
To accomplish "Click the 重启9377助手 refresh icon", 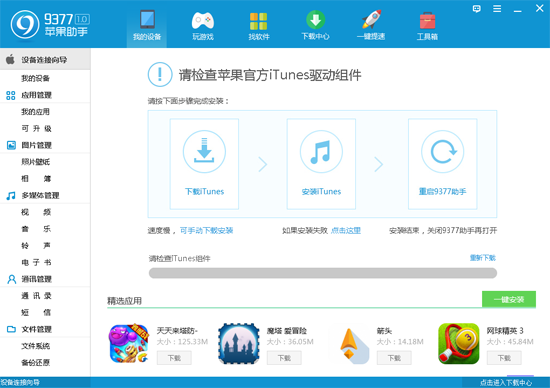I will 442,152.
